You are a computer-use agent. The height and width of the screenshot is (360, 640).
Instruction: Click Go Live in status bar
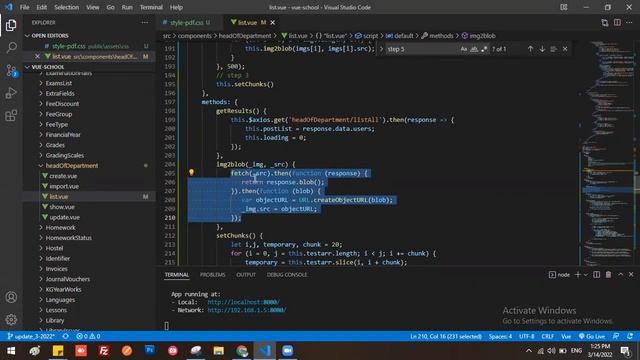coord(592,336)
